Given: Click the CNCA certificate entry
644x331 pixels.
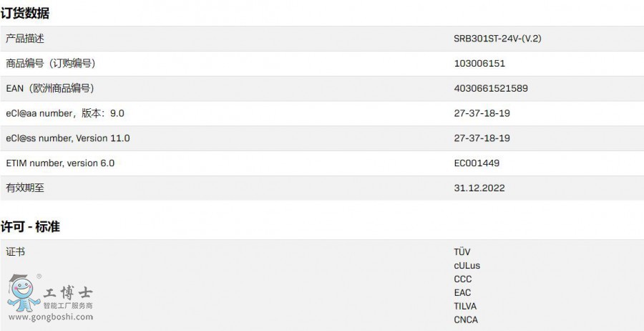Looking at the screenshot, I should [466, 320].
